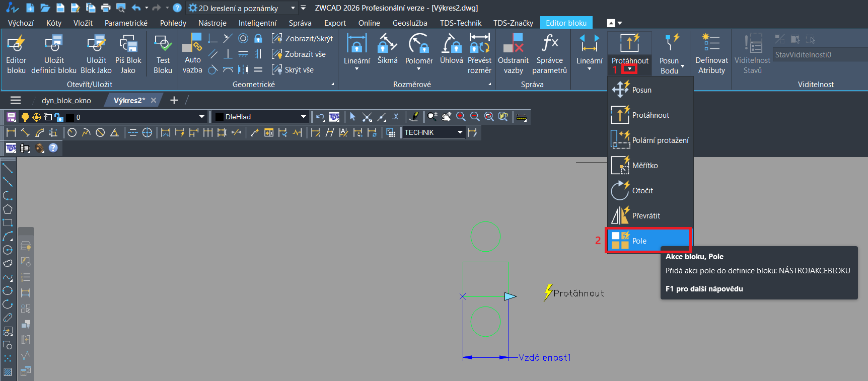
Task: Switch to the dyn_blok_okno document tab
Action: (66, 101)
